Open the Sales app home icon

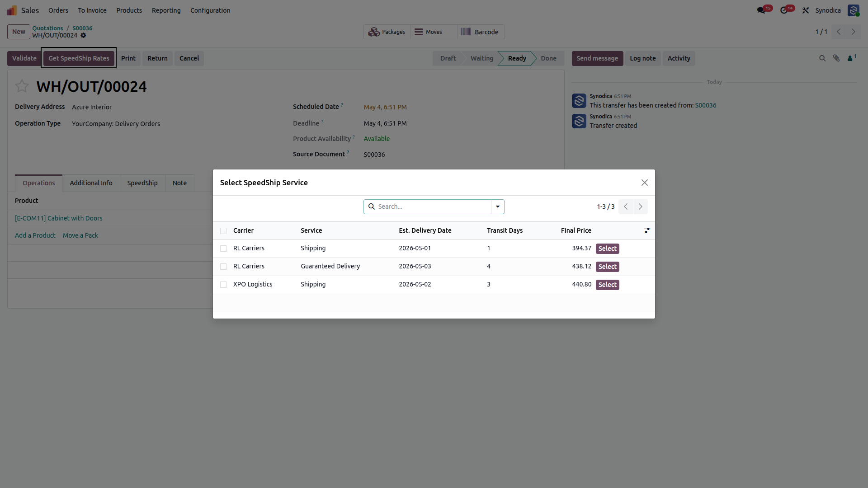12,10
